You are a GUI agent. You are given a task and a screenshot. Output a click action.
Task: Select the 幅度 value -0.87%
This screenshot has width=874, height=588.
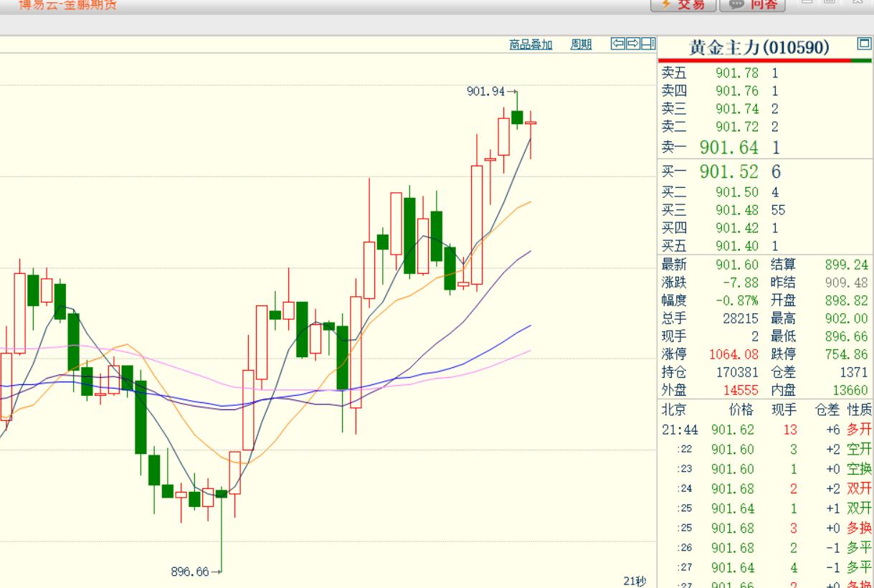pos(736,301)
